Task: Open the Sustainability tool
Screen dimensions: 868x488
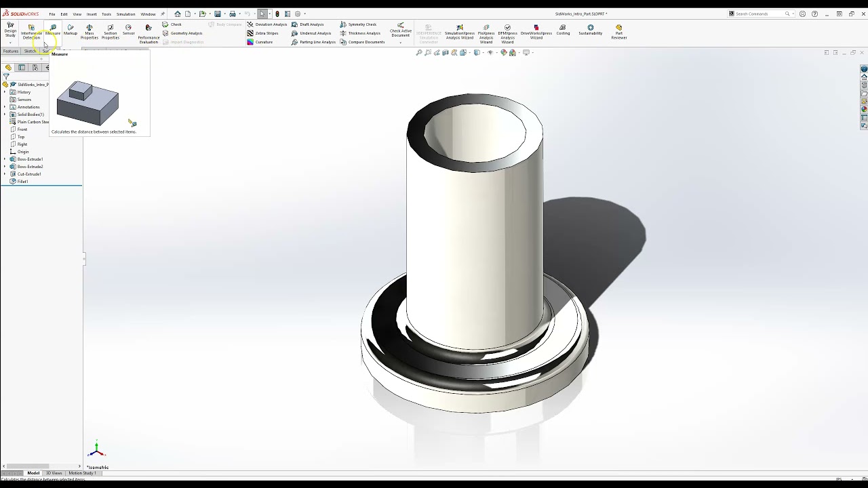Action: (591, 30)
